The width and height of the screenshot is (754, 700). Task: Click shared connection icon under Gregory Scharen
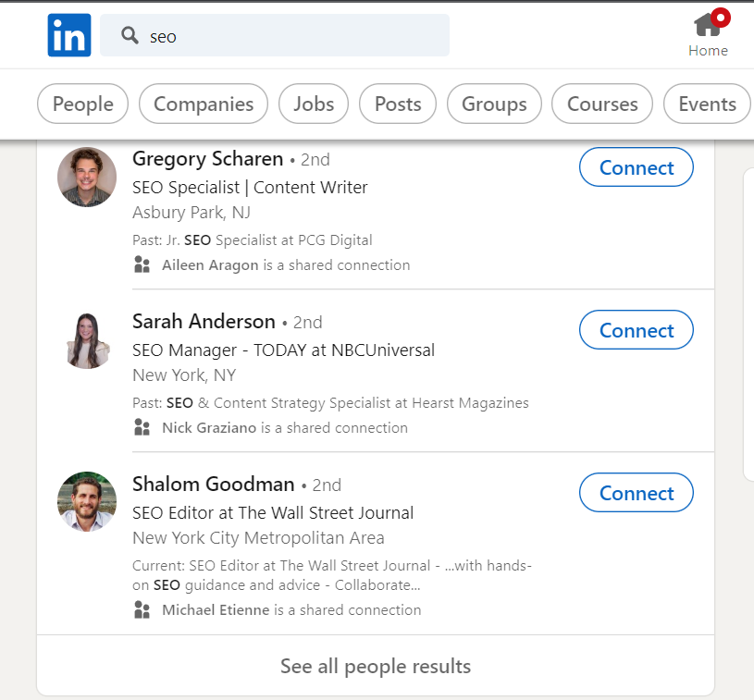[x=142, y=264]
